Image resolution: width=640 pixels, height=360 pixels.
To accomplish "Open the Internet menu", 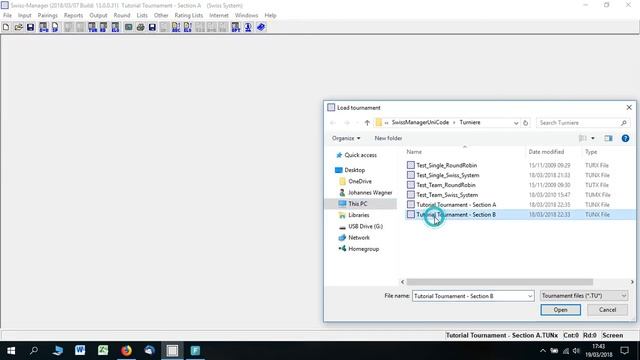I will [219, 16].
